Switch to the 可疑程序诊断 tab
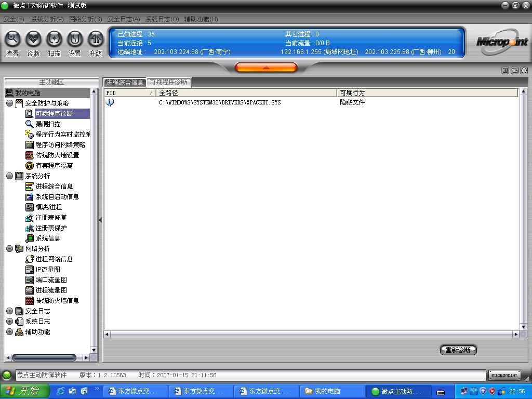532x399 pixels. coord(169,82)
